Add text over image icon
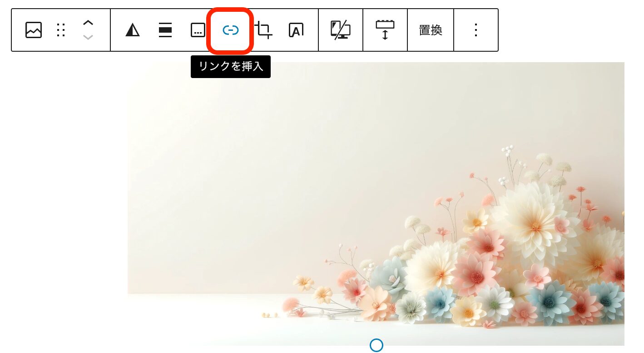The width and height of the screenshot is (644, 353). 296,30
